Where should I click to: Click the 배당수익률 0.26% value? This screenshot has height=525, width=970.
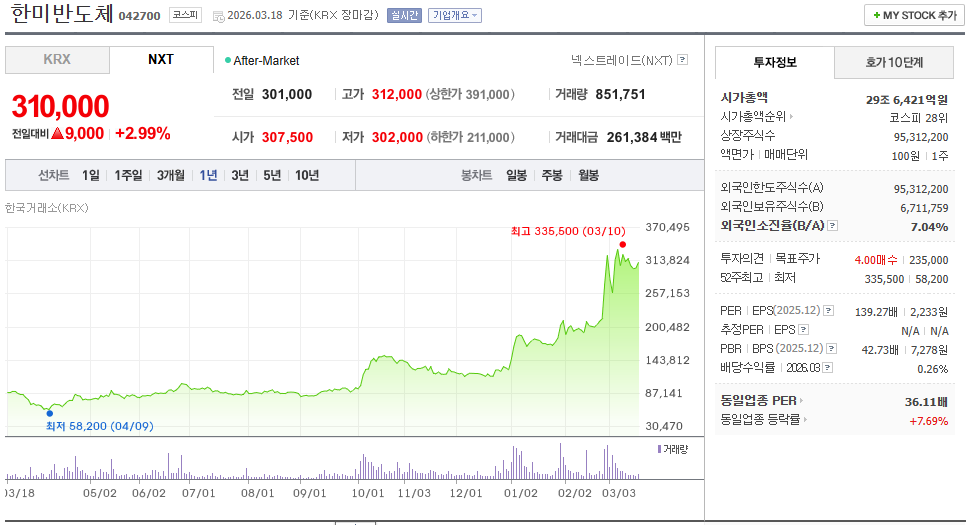[932, 369]
